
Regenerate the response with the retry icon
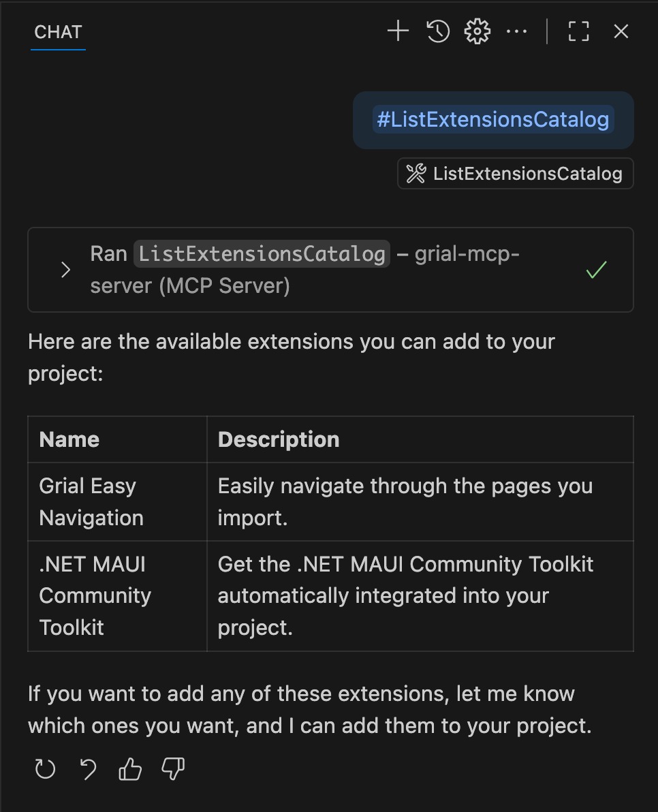44,769
